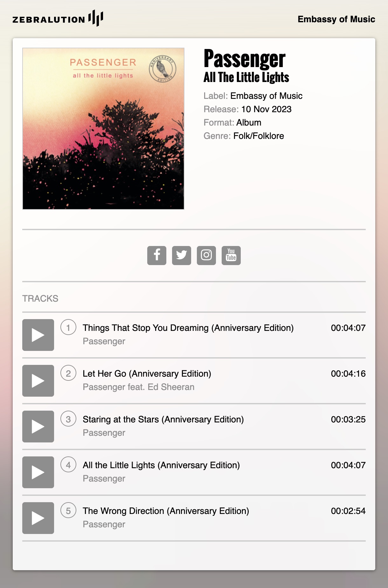Open the album cover artwork
Screen dimensions: 388x588
click(x=103, y=129)
